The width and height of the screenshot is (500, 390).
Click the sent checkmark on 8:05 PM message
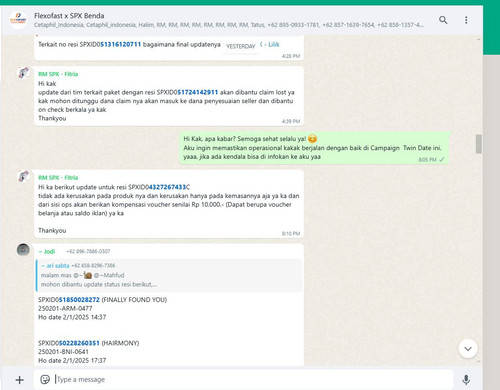point(442,160)
